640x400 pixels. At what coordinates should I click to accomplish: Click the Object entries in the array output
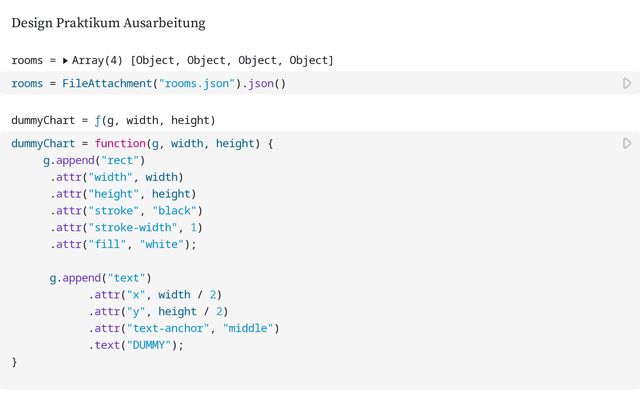pyautogui.click(x=232, y=60)
